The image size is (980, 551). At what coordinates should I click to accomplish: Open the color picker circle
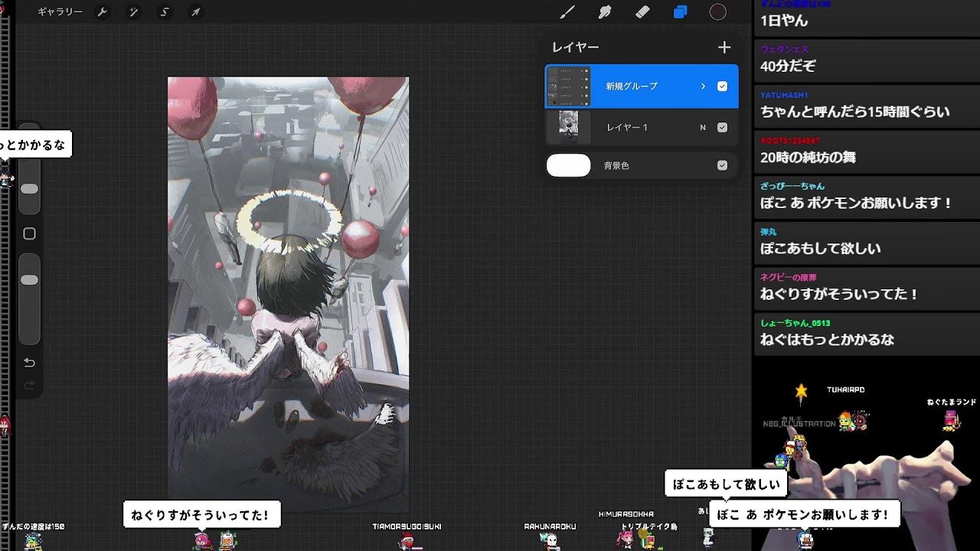pos(717,12)
